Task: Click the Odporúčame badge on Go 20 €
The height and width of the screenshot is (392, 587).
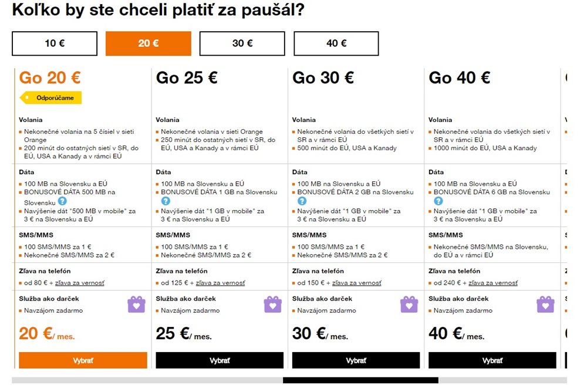Action: tap(50, 98)
